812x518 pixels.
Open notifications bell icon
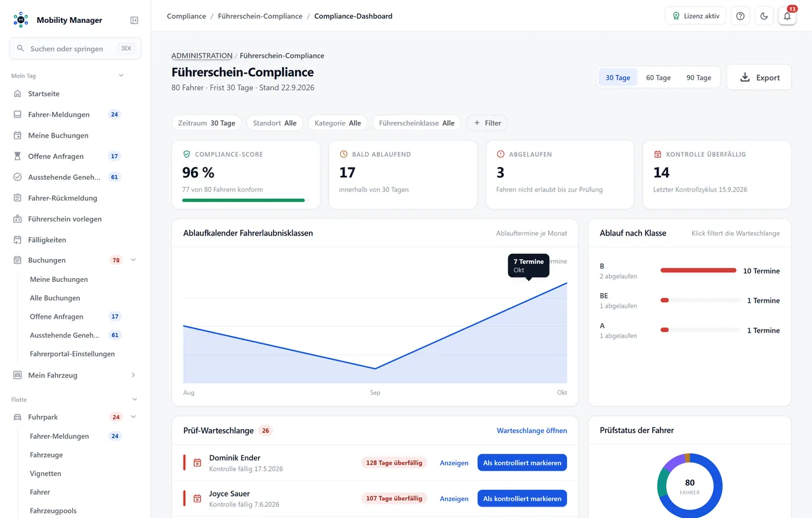pyautogui.click(x=787, y=16)
